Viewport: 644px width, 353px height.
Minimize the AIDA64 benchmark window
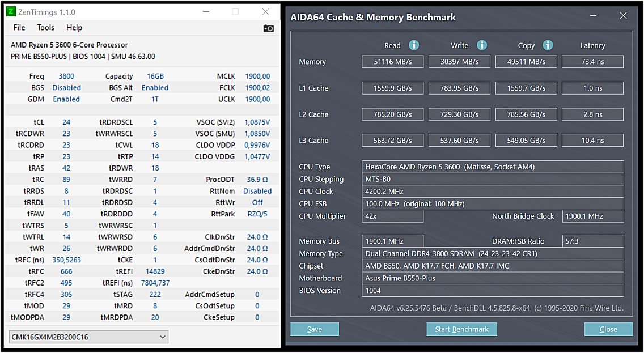593,16
